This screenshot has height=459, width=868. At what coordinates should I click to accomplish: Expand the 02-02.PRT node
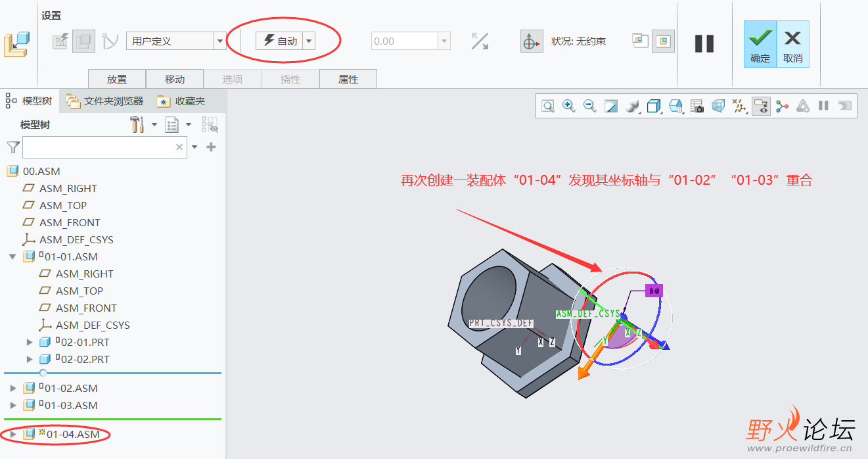[30, 359]
